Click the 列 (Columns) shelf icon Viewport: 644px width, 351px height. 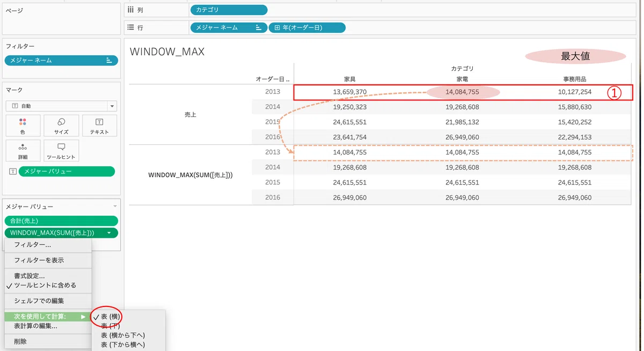[x=130, y=10]
